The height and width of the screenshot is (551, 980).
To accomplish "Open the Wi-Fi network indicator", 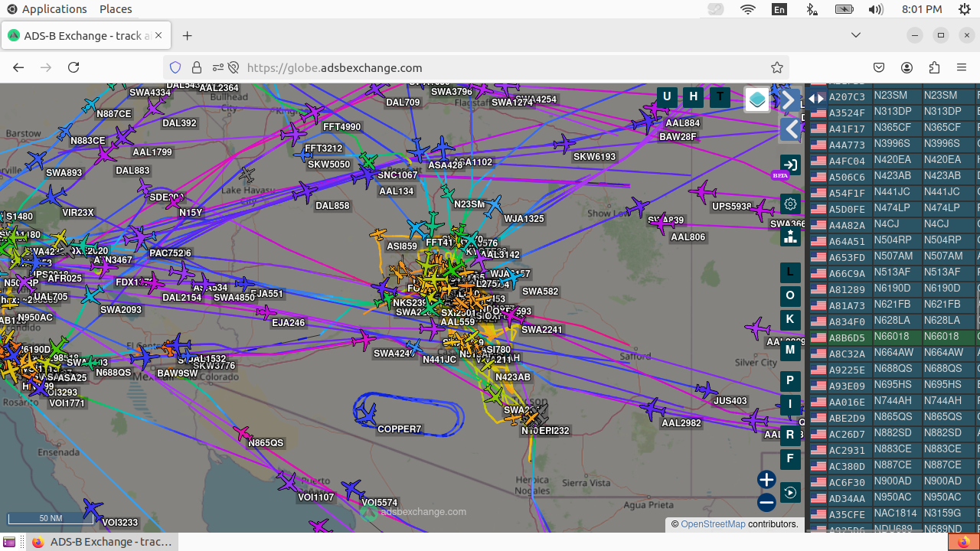I will coord(748,9).
